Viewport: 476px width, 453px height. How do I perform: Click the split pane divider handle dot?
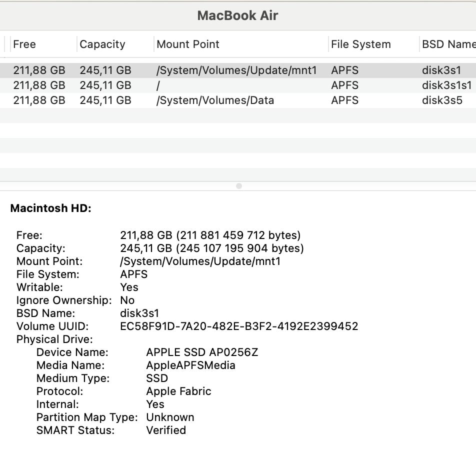(x=239, y=186)
